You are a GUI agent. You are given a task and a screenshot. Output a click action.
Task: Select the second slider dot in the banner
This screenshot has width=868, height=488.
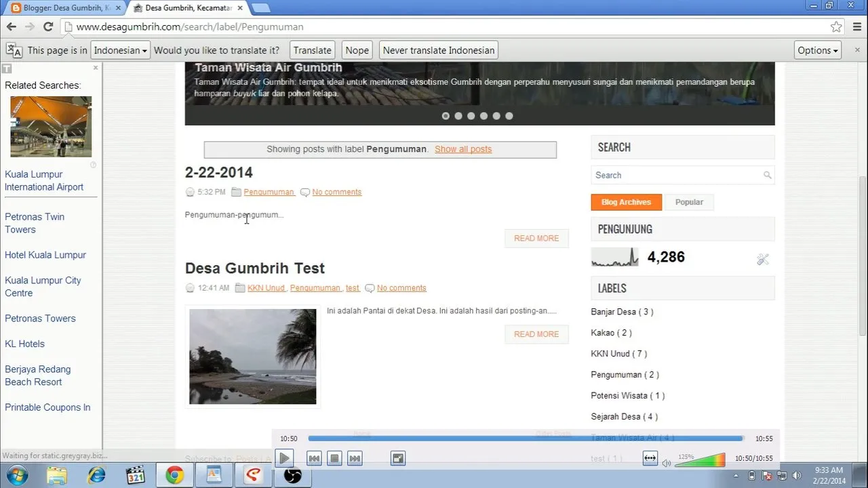[458, 116]
